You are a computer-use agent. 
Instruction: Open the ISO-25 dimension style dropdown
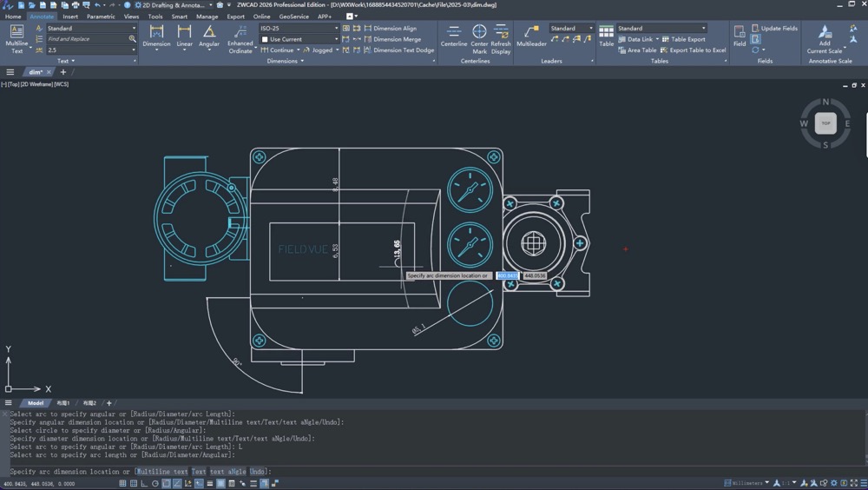point(299,28)
